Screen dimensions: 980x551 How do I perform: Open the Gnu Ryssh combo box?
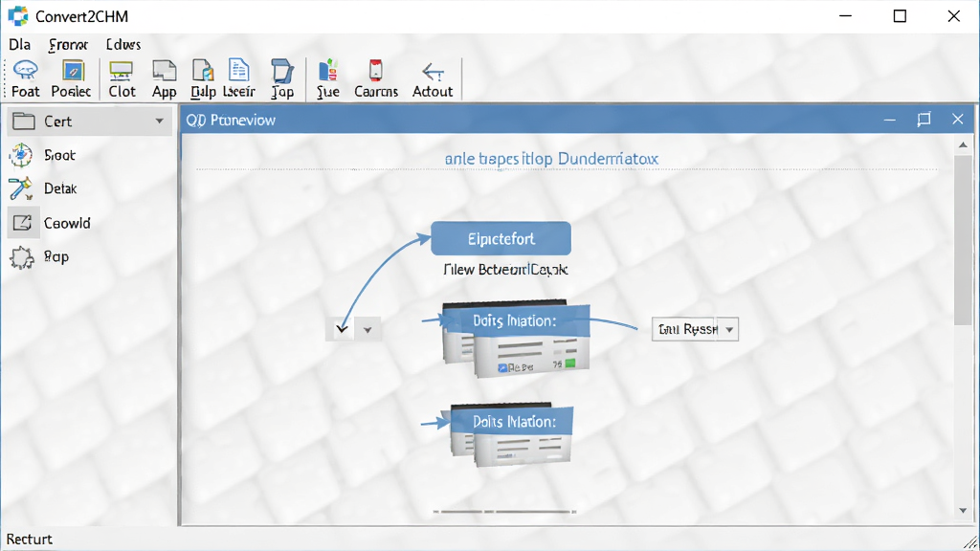pyautogui.click(x=695, y=329)
